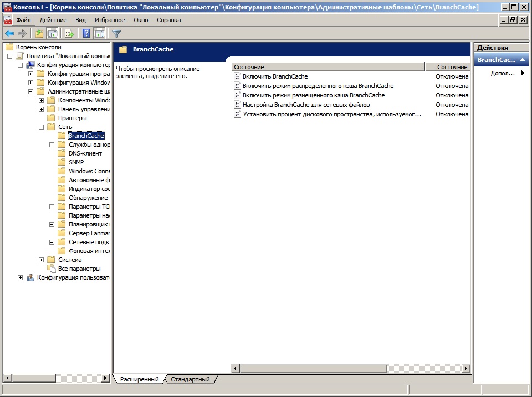Select the 'Обнаружение' tree item

coord(88,198)
